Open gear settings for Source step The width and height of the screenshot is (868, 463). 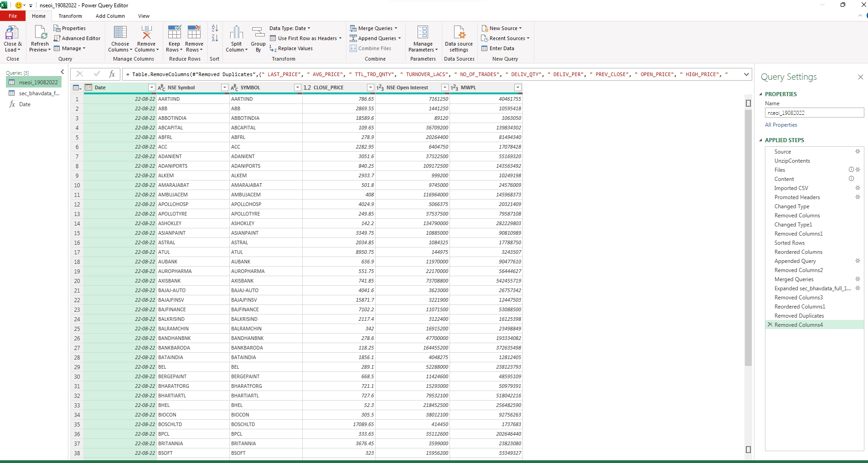[x=858, y=151]
